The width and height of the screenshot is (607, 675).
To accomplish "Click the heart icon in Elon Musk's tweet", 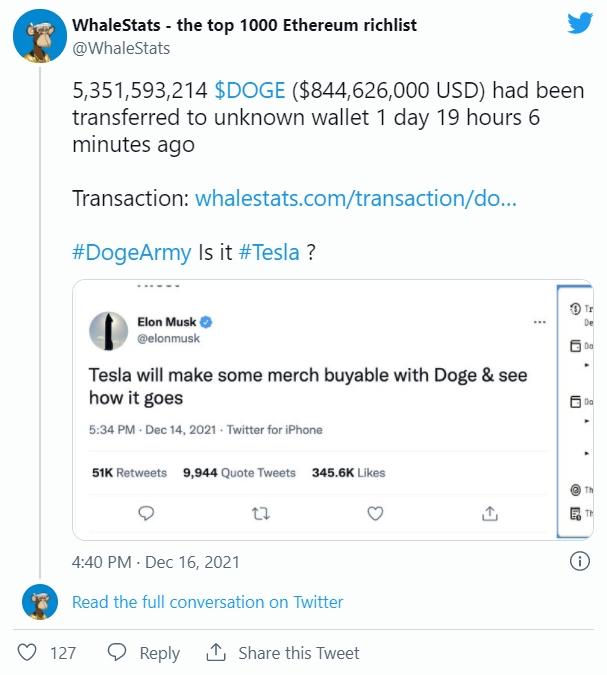I will point(376,513).
